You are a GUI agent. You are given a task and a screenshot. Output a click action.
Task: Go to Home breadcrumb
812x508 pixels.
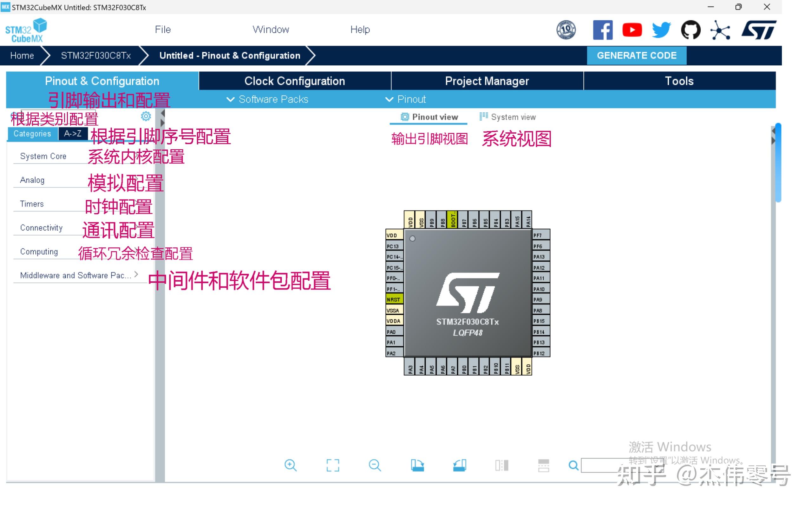22,56
